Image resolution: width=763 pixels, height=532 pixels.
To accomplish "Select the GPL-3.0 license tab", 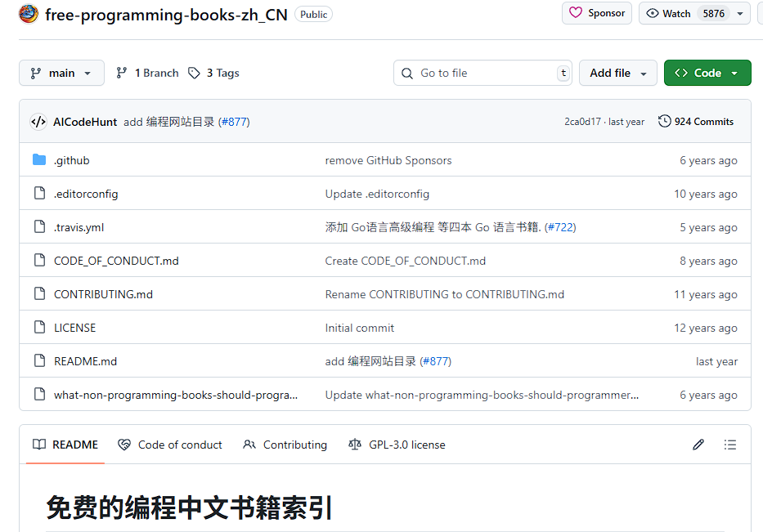I will click(397, 445).
